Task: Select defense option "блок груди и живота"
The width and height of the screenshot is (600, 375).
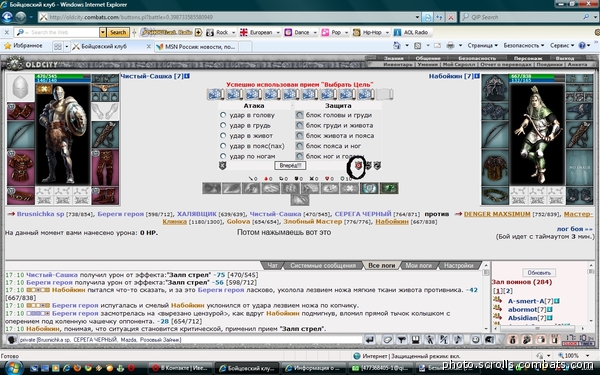Action: tap(299, 125)
